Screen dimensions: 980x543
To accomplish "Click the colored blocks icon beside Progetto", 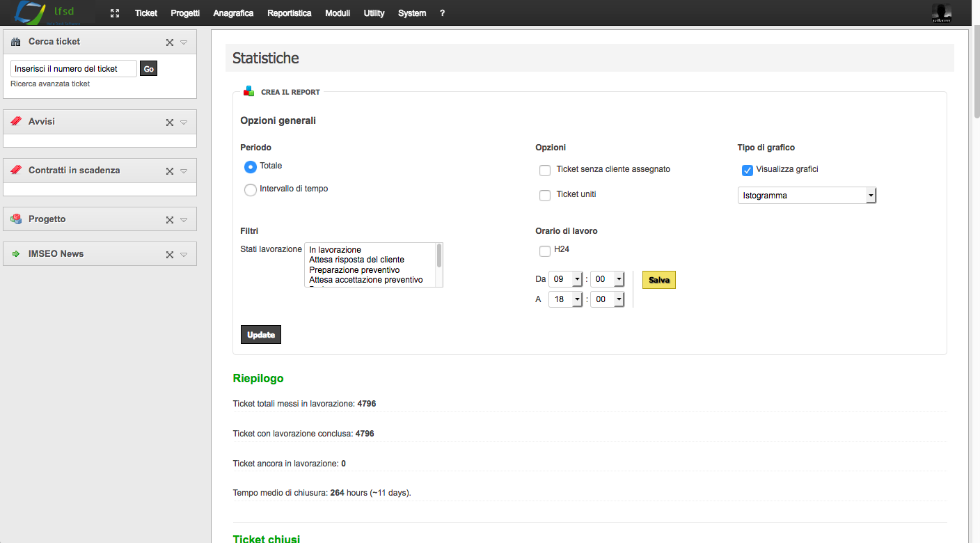I will 15,219.
